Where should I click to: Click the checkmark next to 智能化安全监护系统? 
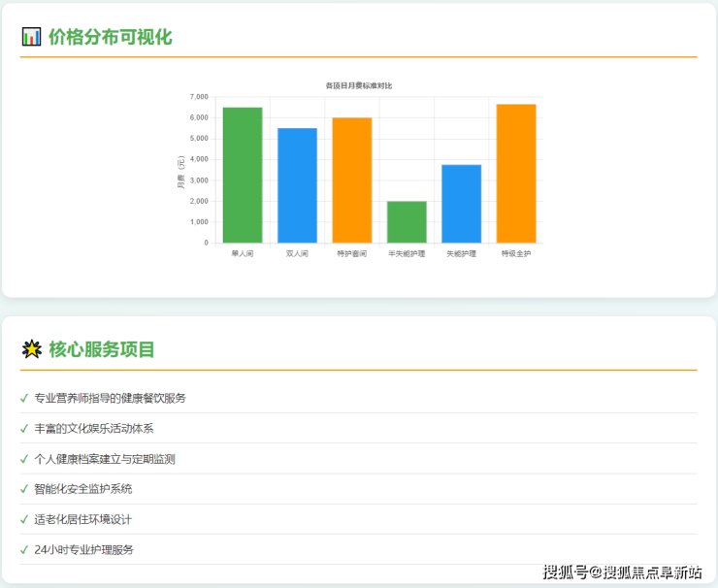click(24, 489)
